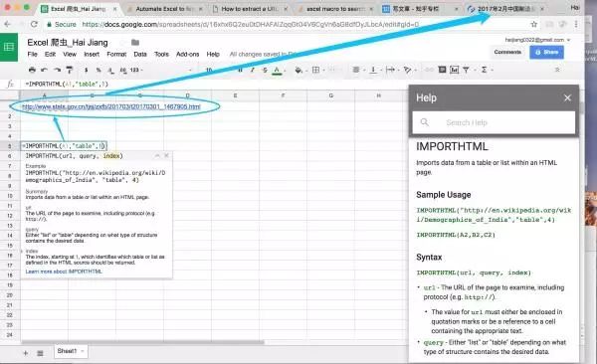This screenshot has height=364, width=597.
Task: Open the Add-ons menu
Action: click(187, 55)
